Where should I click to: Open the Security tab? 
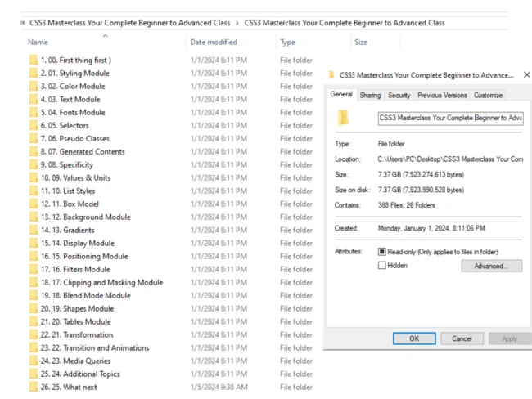(399, 96)
